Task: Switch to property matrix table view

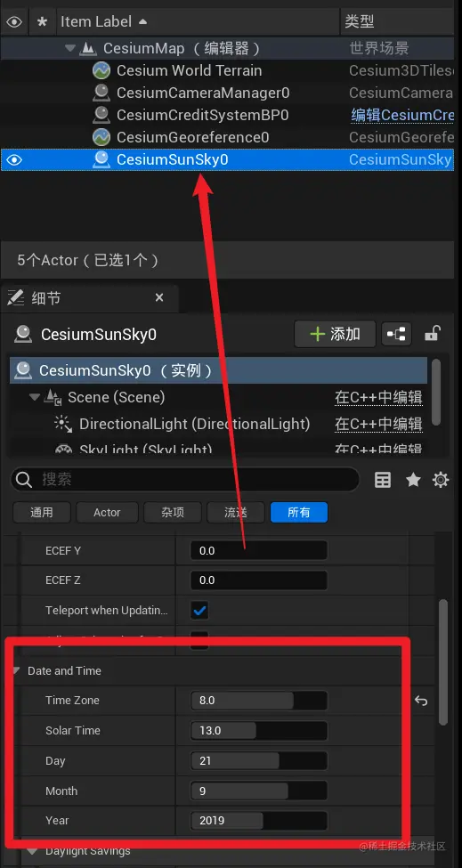Action: (x=383, y=480)
